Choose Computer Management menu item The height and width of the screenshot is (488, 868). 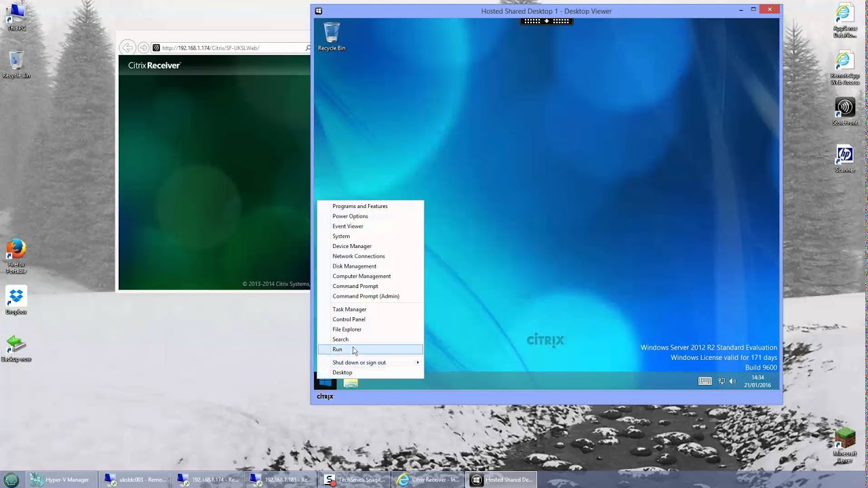[370, 276]
